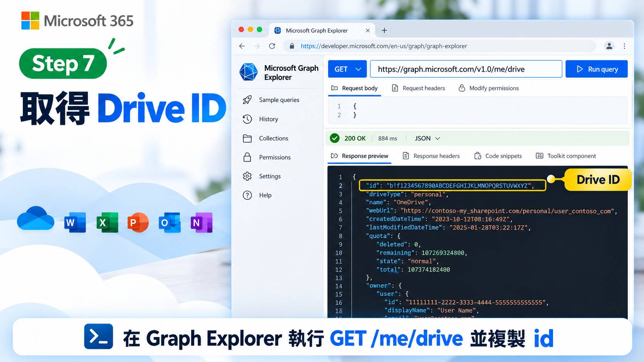Image resolution: width=644 pixels, height=362 pixels.
Task: Click the Microsoft Graph Explorer logo
Action: [x=248, y=72]
